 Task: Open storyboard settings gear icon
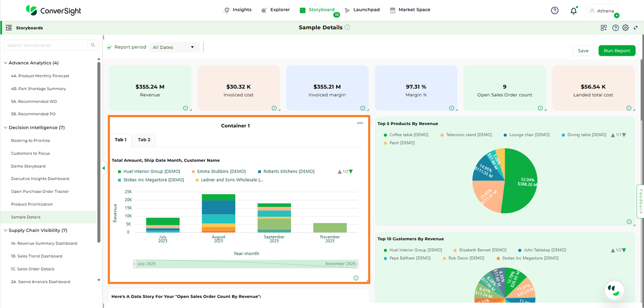[x=625, y=28]
